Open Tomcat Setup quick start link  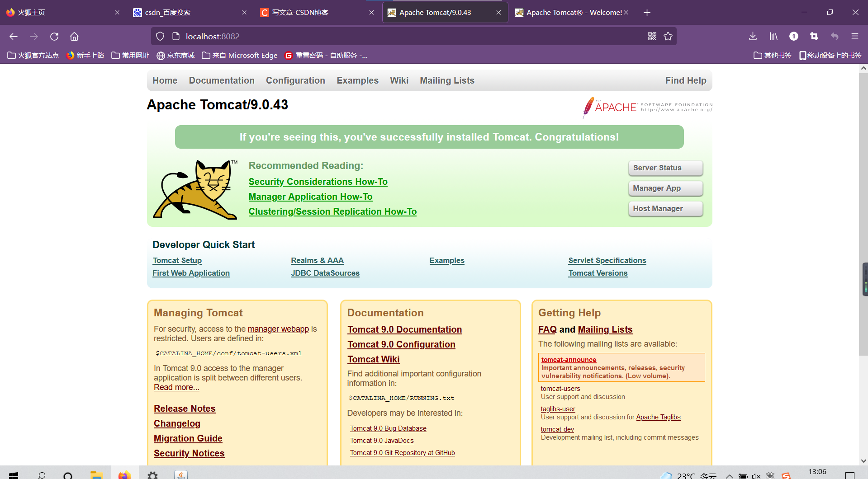coord(177,260)
